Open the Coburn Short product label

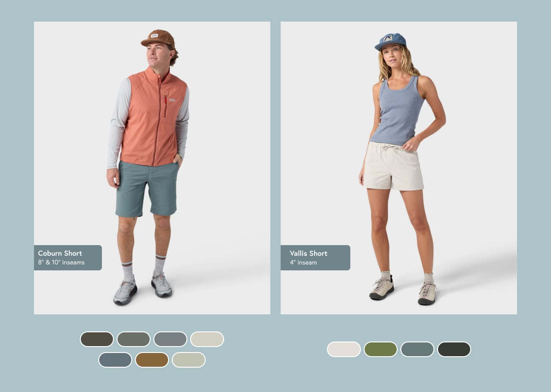[68, 258]
